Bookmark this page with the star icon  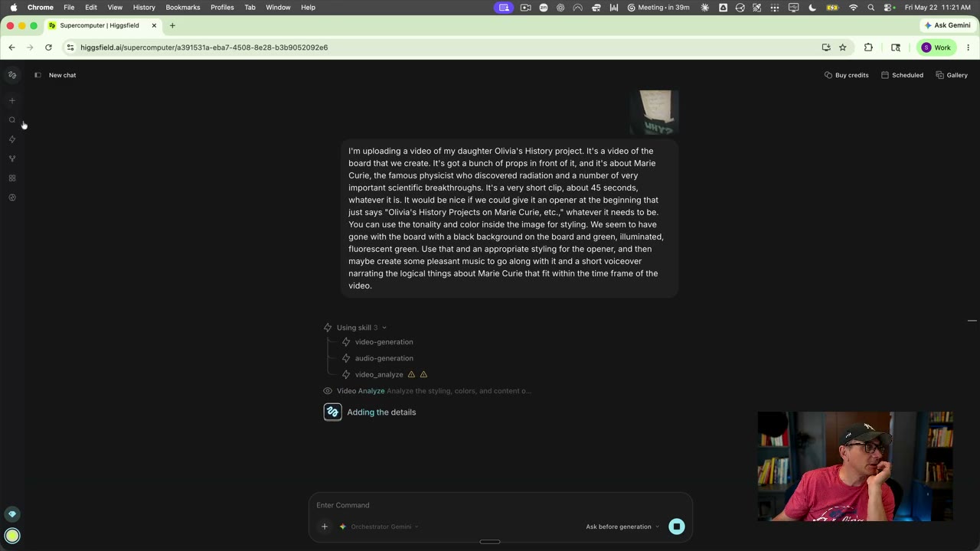pos(843,47)
